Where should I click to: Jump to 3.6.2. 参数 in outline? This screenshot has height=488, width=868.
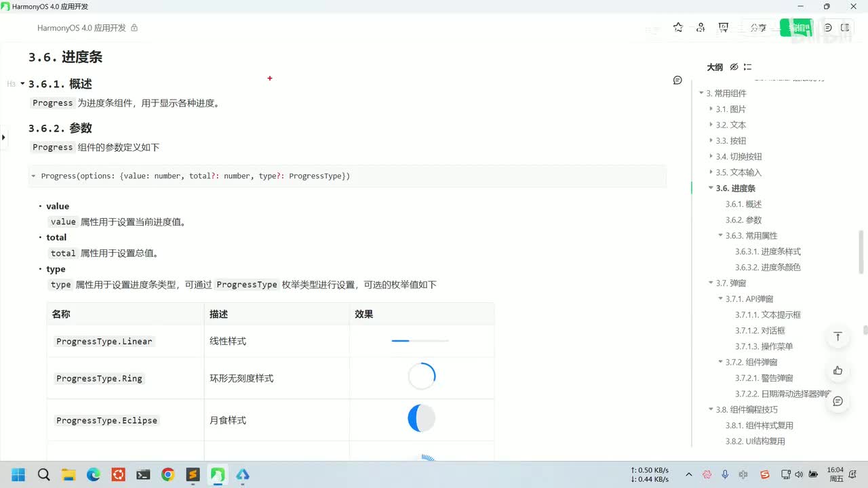coord(744,220)
